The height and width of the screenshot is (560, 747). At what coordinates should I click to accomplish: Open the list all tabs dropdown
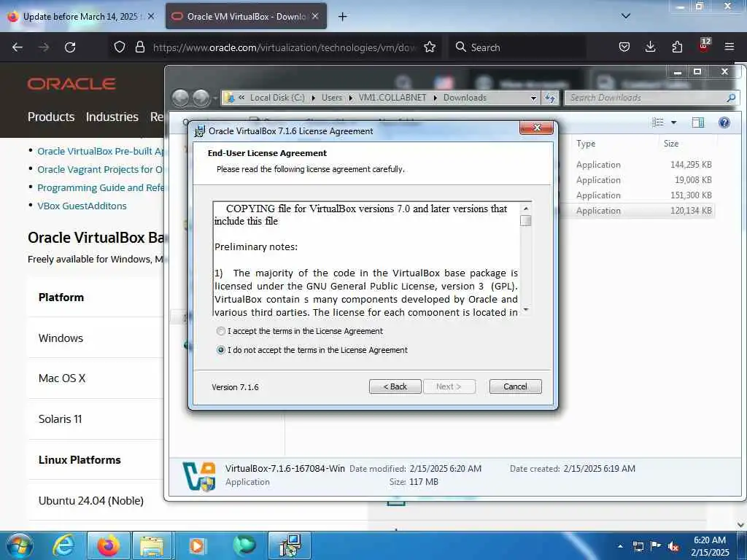click(x=626, y=16)
